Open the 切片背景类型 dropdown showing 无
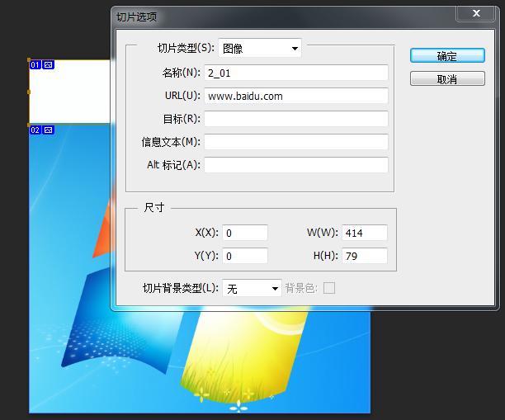 click(252, 288)
